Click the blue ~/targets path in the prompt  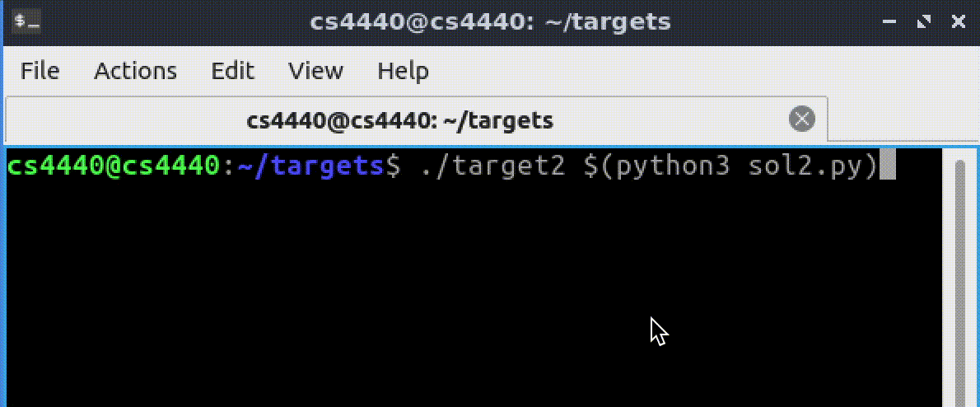tap(310, 166)
